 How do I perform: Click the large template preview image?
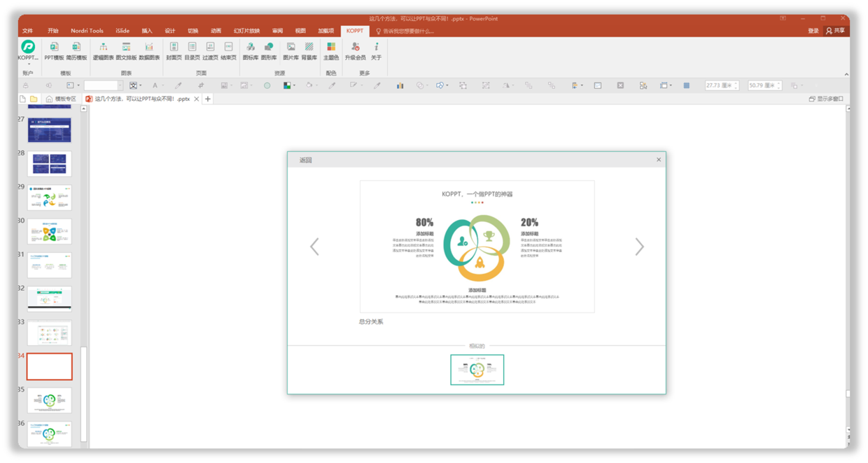477,247
